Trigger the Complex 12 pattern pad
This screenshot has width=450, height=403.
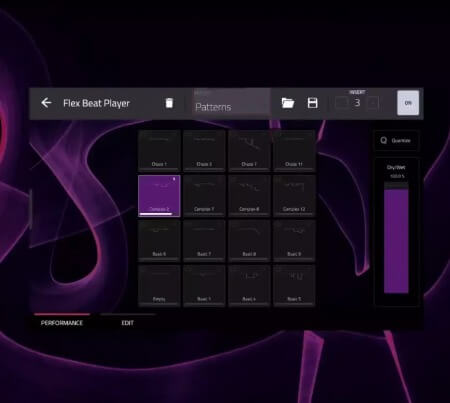click(294, 196)
